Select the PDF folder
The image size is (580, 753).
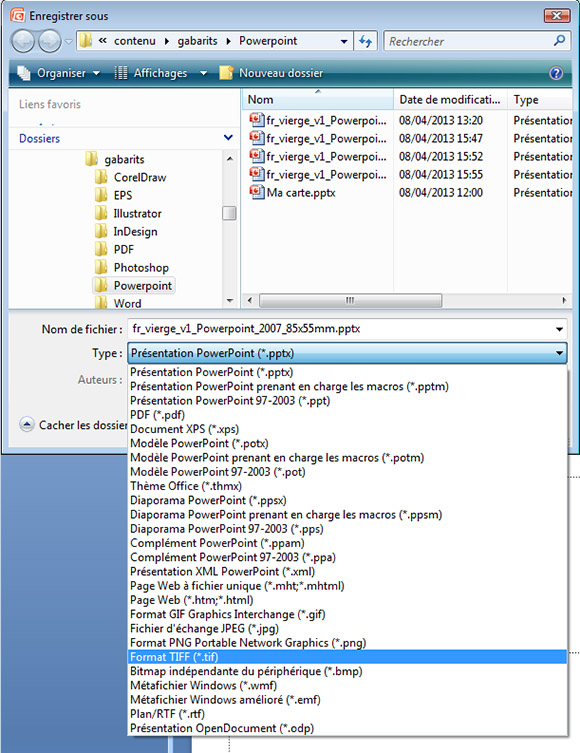point(114,249)
